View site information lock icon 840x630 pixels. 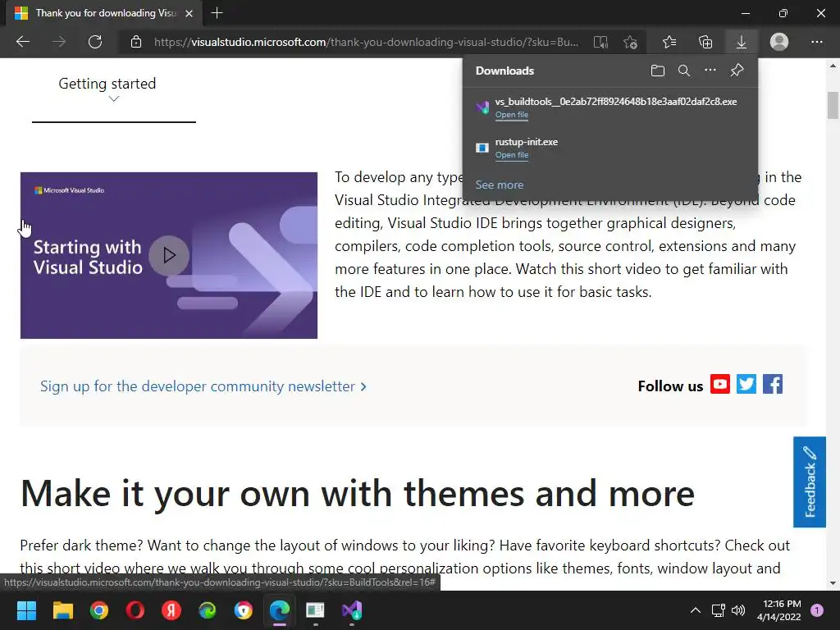[x=136, y=42]
